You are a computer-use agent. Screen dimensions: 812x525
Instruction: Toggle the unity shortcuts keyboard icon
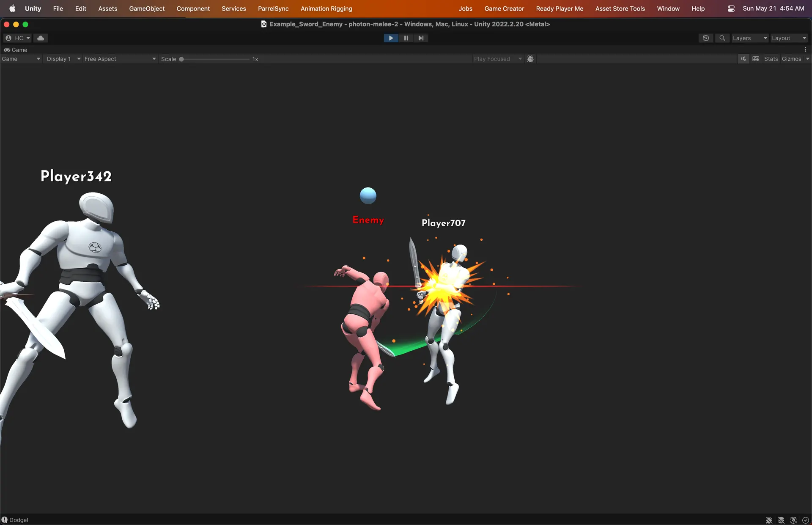pos(756,59)
